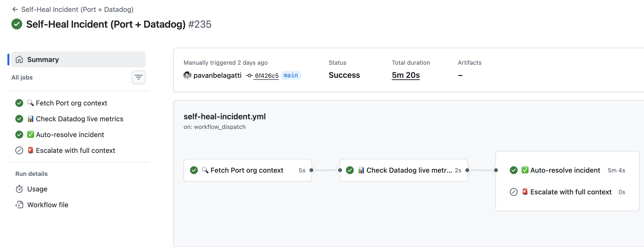This screenshot has width=644, height=247.
Task: Click the 'Success' status value
Action: [x=344, y=75]
